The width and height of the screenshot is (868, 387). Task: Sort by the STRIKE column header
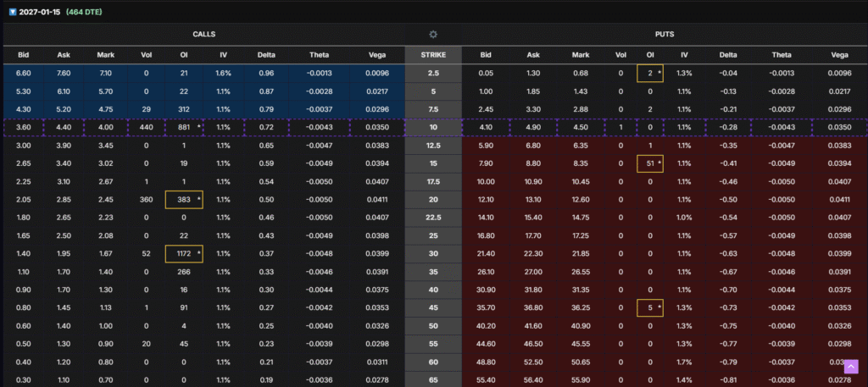(x=433, y=55)
